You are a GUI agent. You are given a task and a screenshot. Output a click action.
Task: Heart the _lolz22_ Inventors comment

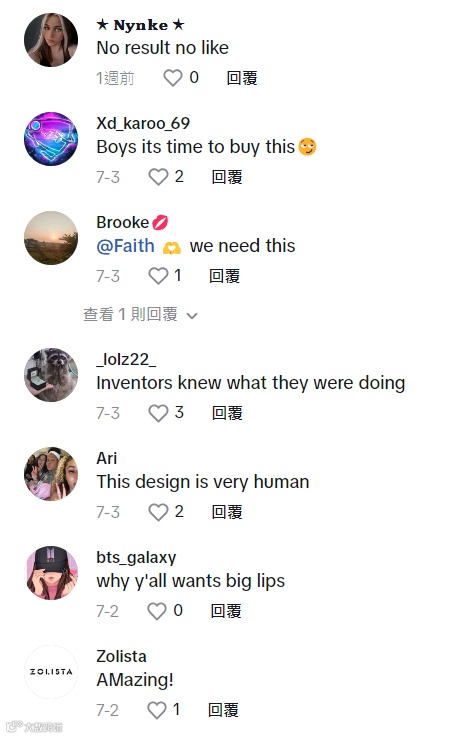tap(158, 413)
